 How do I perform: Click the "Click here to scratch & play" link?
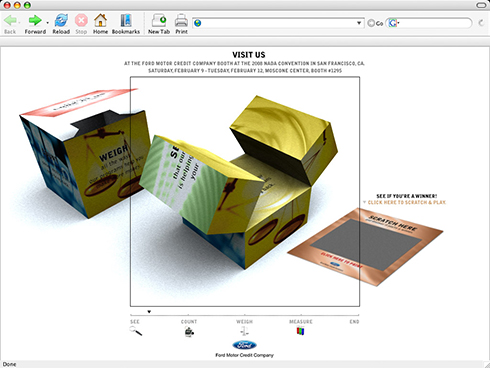[x=407, y=202]
